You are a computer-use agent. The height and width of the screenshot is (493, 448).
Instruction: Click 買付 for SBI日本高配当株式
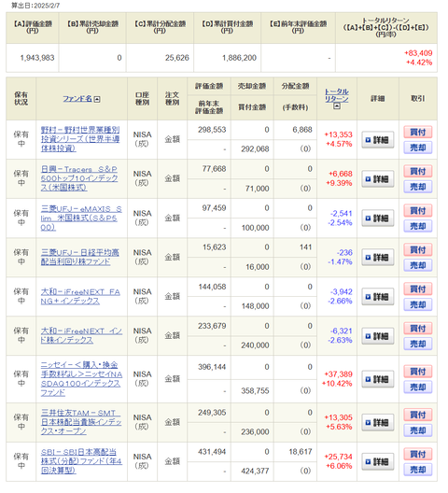coord(418,454)
